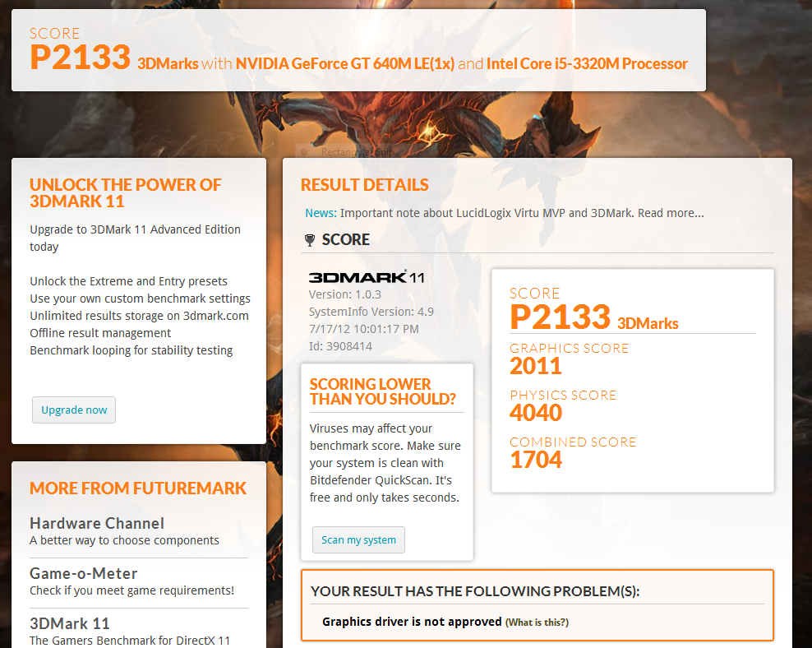Select the graphics score value 2011
Viewport: 812px width, 648px height.
tap(536, 366)
